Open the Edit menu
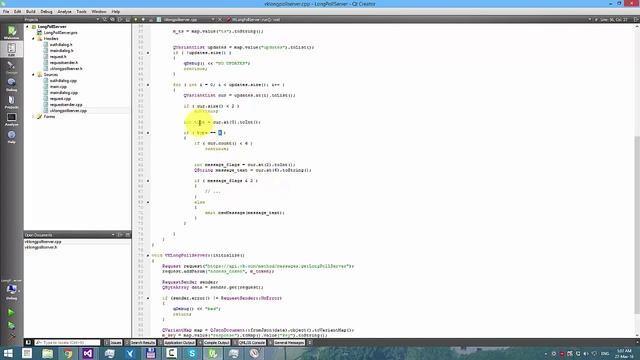 pos(18,12)
